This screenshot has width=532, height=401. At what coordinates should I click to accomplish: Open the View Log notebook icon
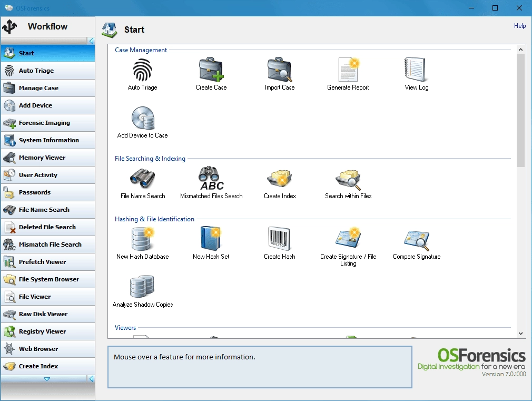click(x=416, y=70)
